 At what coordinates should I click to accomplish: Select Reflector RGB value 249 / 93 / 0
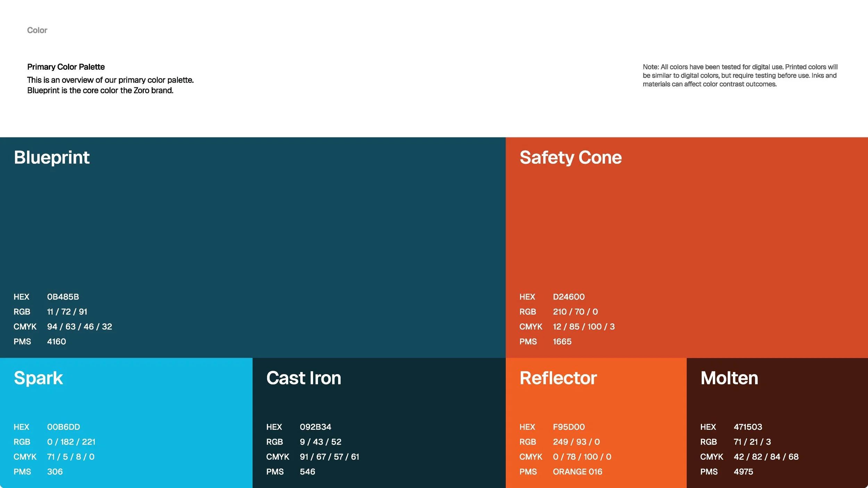(576, 442)
